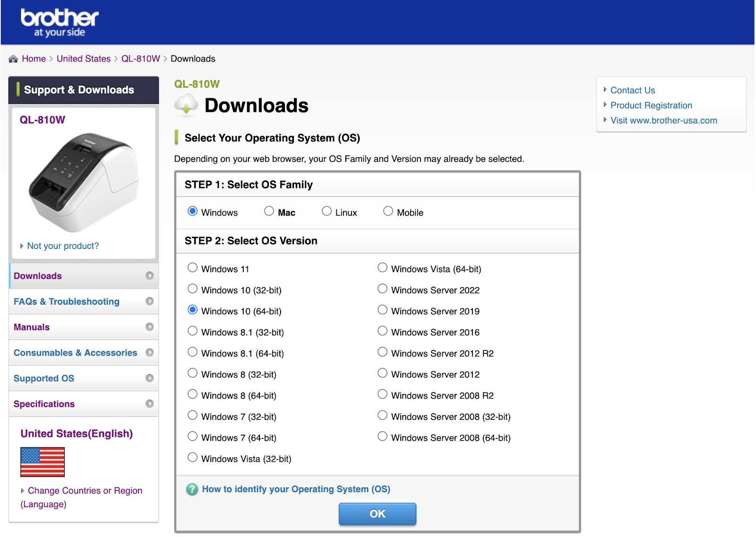The image size is (756, 537).
Task: Click the Not your product? link
Action: (x=63, y=246)
